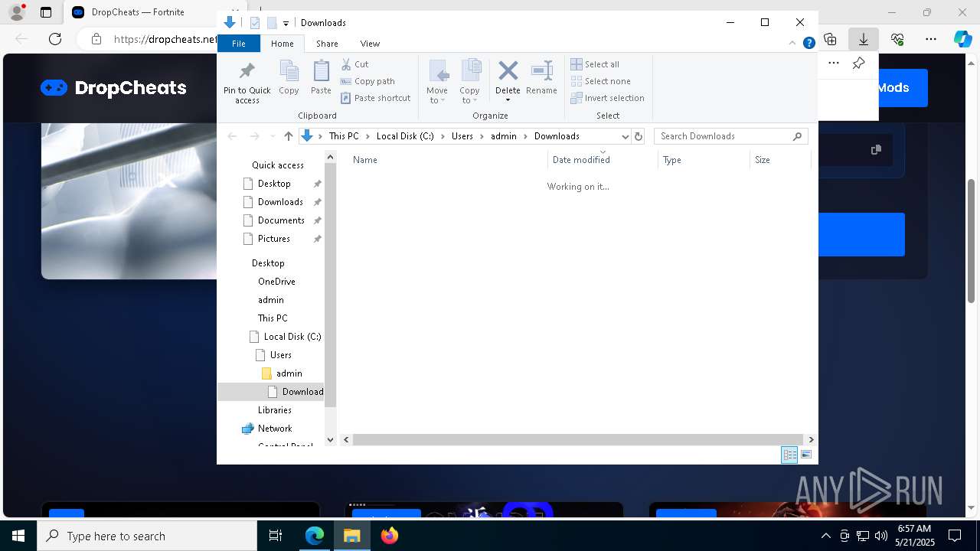Sort by Date modified column header
980x551 pixels.
pyautogui.click(x=603, y=160)
